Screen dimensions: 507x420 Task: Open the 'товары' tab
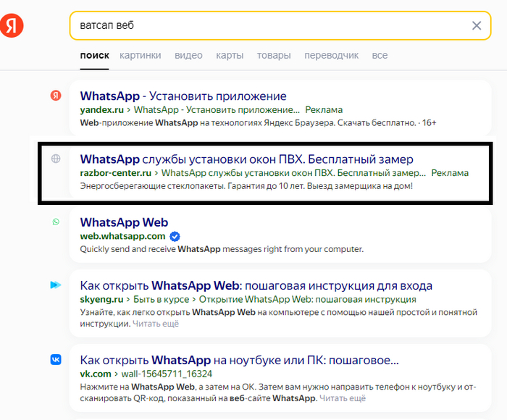274,55
